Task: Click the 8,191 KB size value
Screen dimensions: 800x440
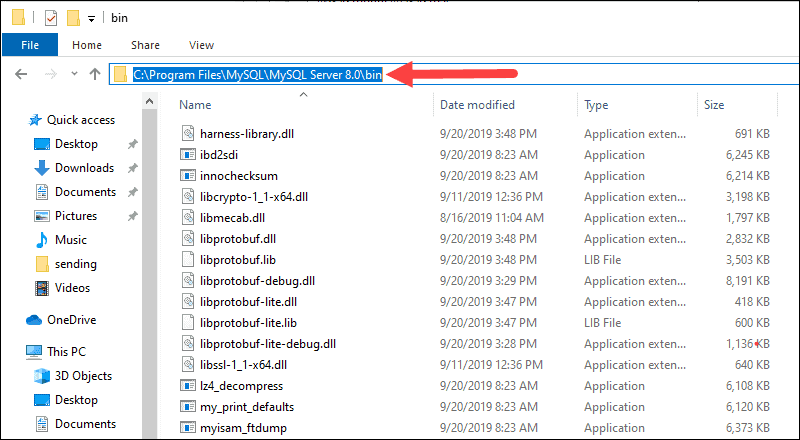Action: (747, 281)
